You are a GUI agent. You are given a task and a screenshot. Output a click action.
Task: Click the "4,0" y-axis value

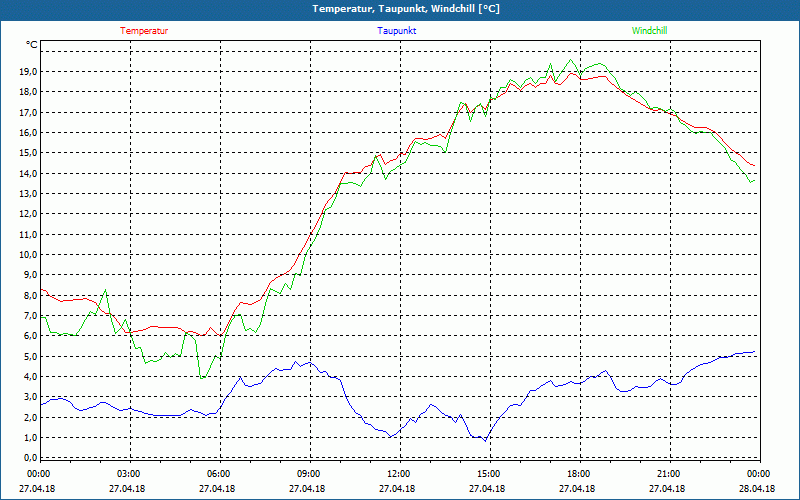tap(30, 377)
